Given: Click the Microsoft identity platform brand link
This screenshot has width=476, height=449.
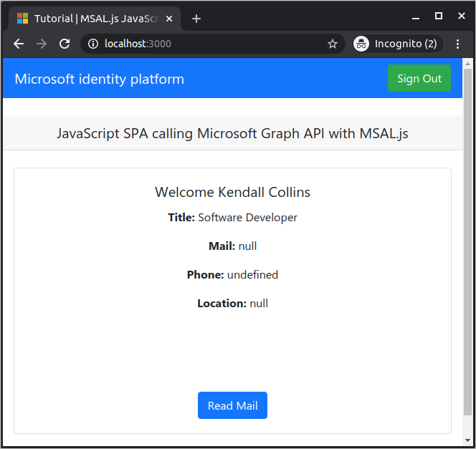Looking at the screenshot, I should tap(100, 79).
